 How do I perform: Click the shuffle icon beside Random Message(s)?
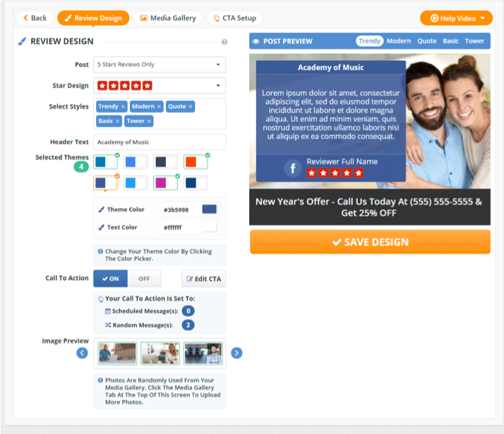108,325
